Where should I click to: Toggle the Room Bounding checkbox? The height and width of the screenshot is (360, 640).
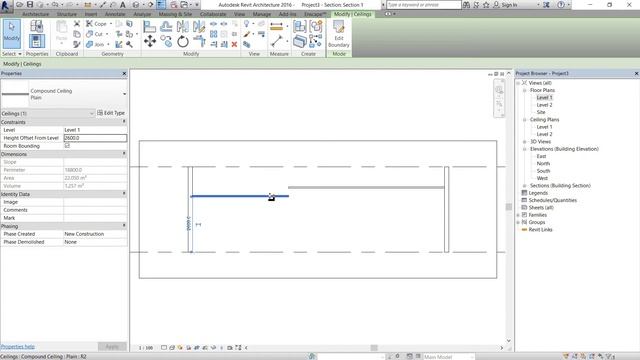click(67, 146)
